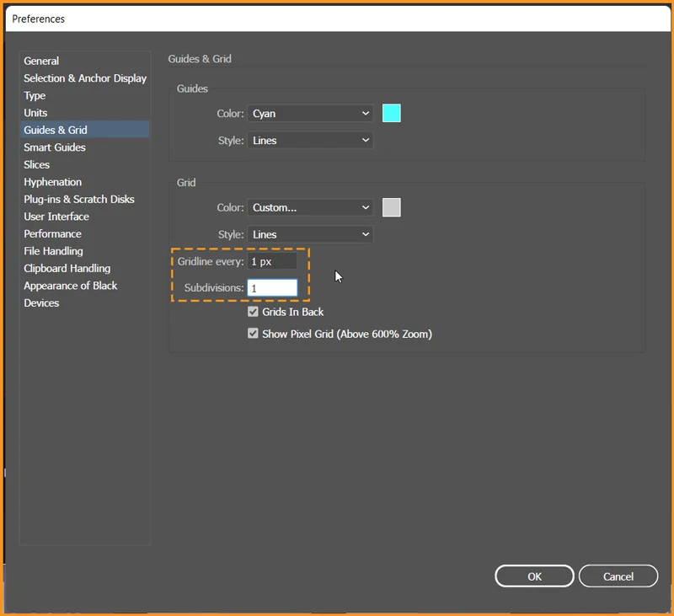Expand the Guides Style dropdown
This screenshot has width=674, height=616.
(311, 141)
